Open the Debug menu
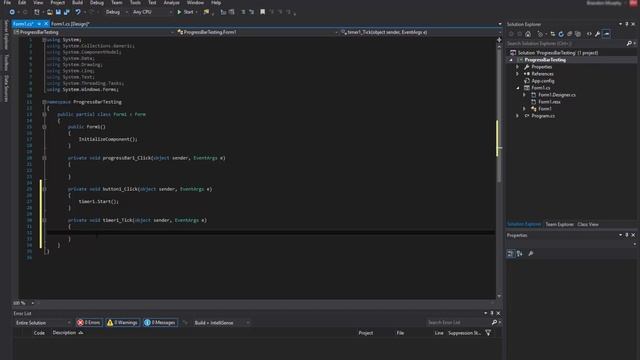Viewport: 640px width, 360px height. tap(97, 2)
